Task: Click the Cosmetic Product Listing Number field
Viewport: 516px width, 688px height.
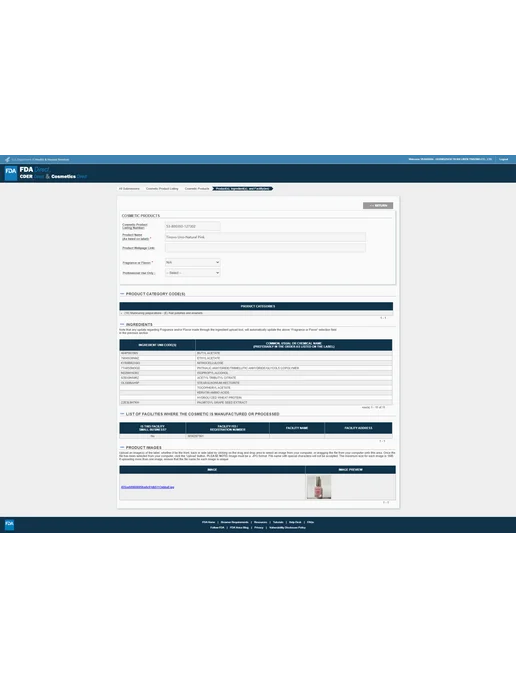Action: tap(193, 226)
